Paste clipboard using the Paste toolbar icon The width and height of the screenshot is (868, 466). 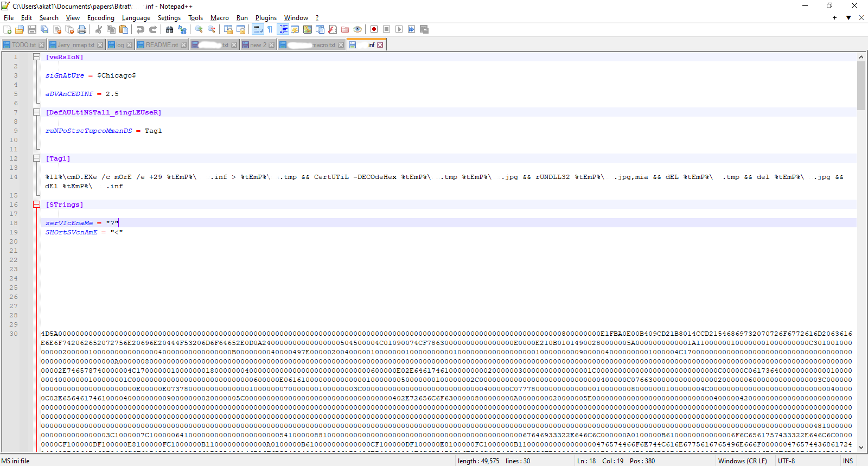coord(124,29)
